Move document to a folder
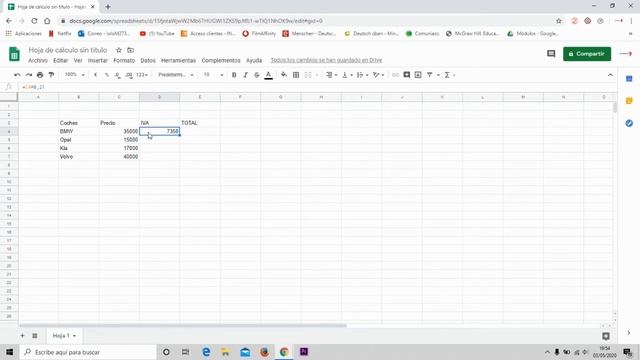This screenshot has width=640, height=360. pyautogui.click(x=131, y=50)
